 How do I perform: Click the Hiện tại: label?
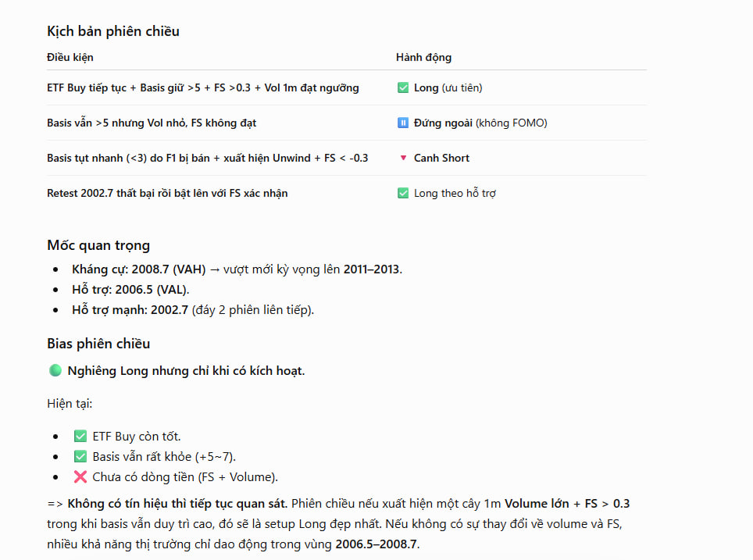[x=70, y=404]
